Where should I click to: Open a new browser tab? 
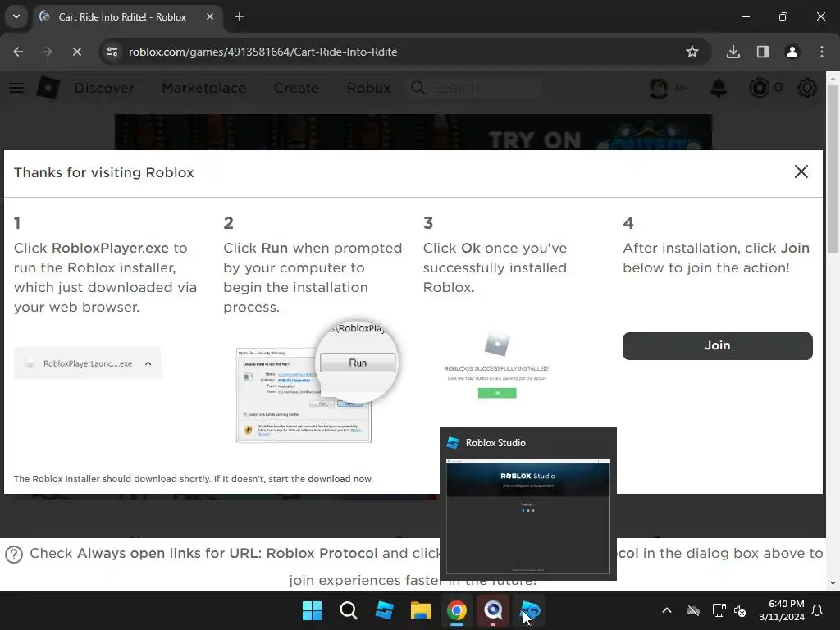pyautogui.click(x=240, y=16)
